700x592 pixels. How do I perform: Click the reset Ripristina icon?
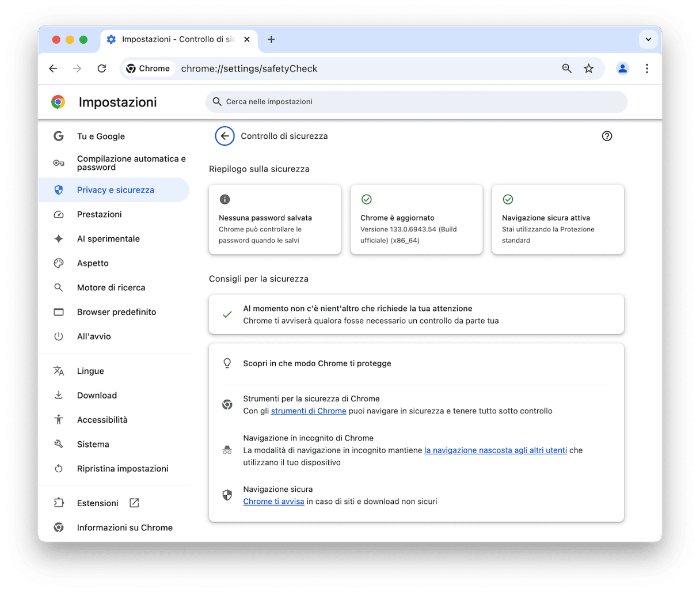tap(59, 468)
